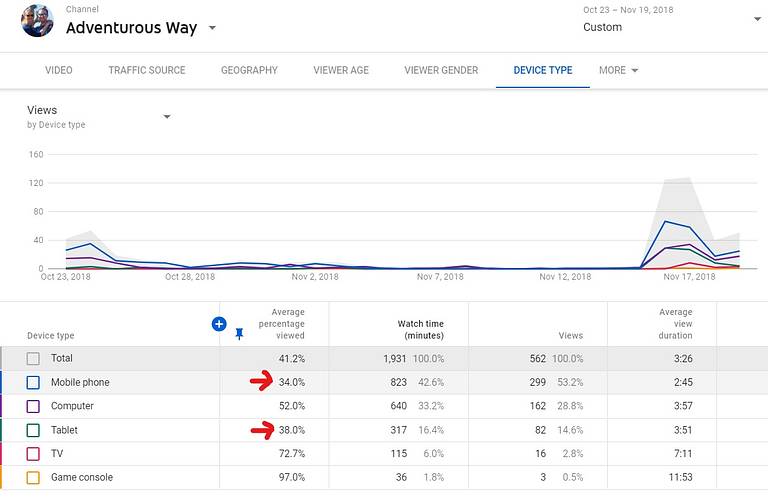The image size is (768, 499).
Task: Click the Custom date range label
Action: (x=602, y=27)
